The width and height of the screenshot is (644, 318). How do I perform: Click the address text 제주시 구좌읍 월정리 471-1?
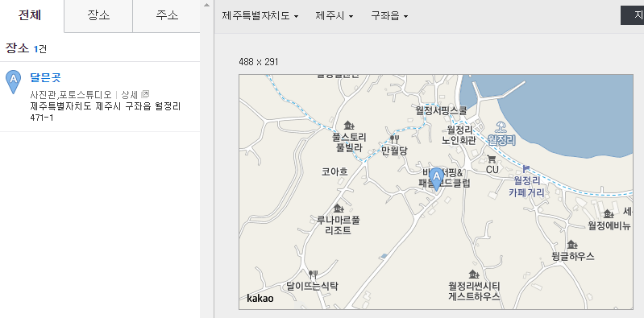[106, 112]
